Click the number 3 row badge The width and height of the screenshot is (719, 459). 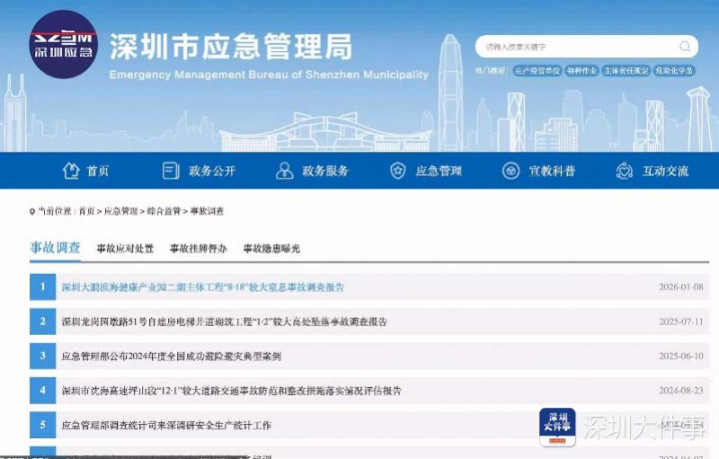[43, 356]
